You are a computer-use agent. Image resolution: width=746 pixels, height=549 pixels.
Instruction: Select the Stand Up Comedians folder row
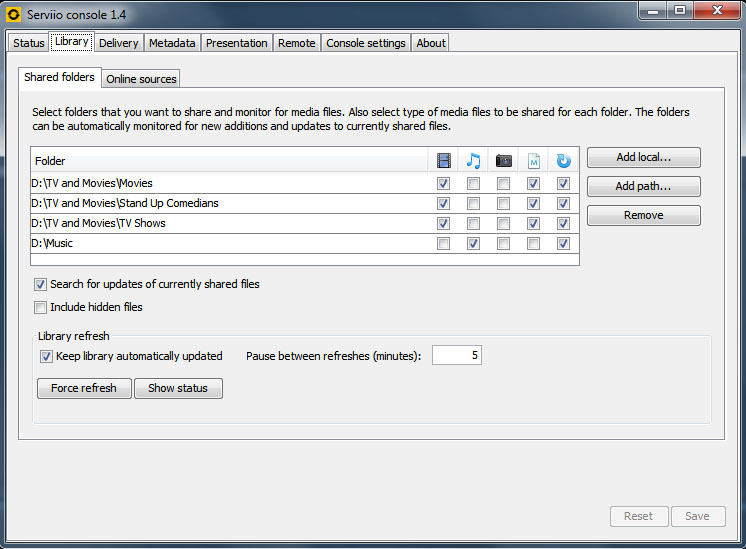[x=200, y=204]
